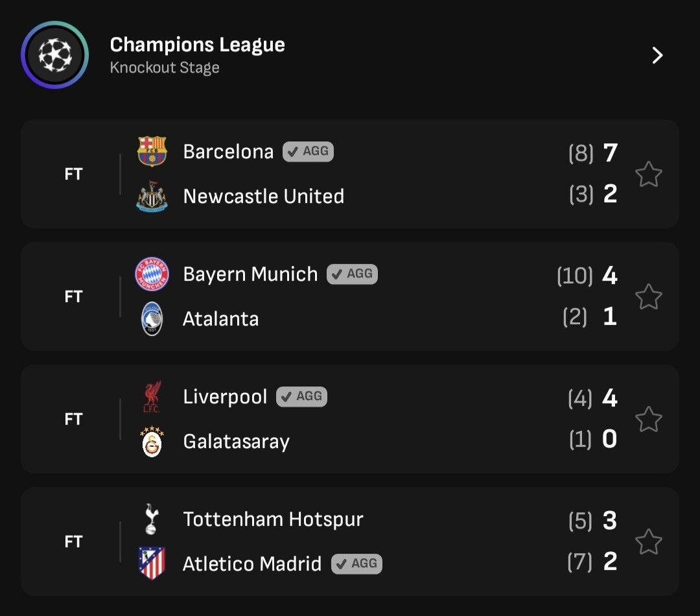The image size is (700, 616).
Task: Open the Barcelona club crest
Action: (x=152, y=152)
